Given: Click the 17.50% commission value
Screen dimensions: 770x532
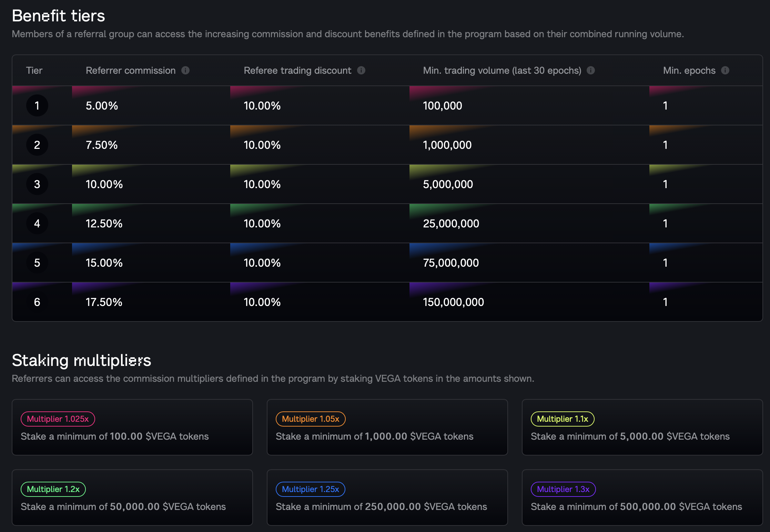Looking at the screenshot, I should (104, 302).
